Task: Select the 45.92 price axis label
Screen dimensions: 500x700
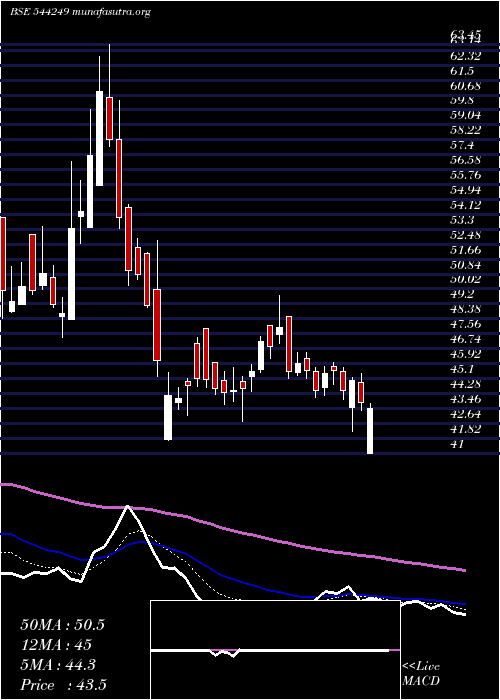Action: tap(466, 354)
